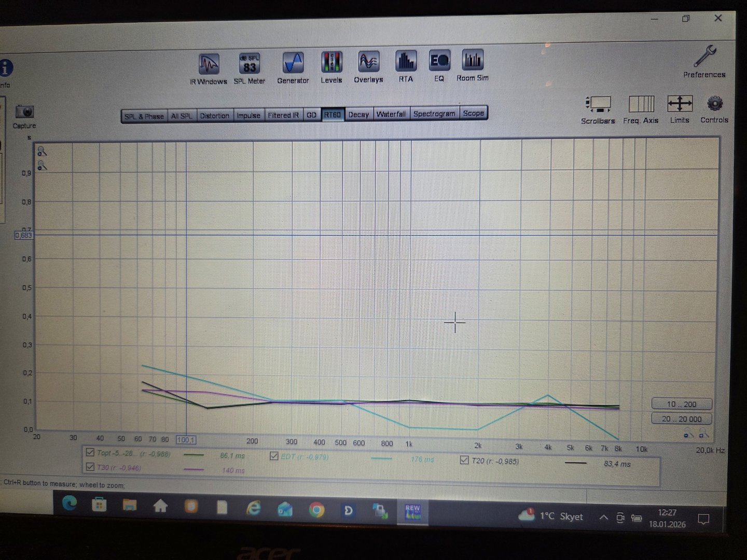Show hidden system tray icons chevron
The image size is (747, 560).
603,517
